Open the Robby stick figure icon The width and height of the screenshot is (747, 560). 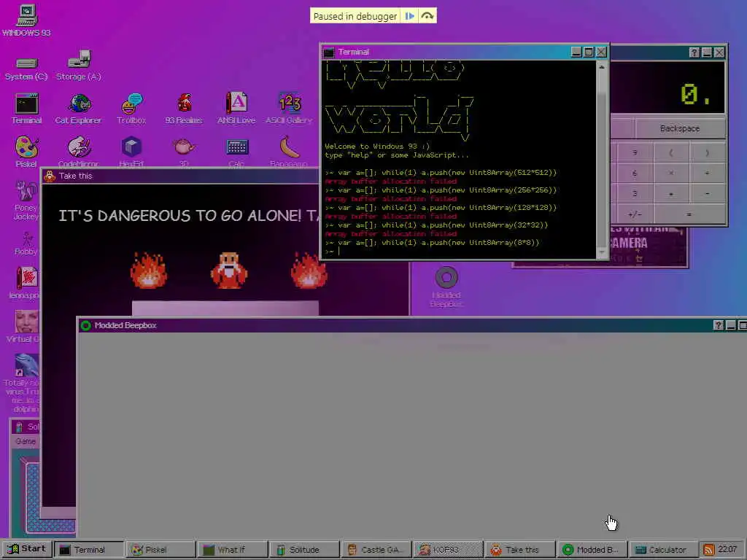26,243
